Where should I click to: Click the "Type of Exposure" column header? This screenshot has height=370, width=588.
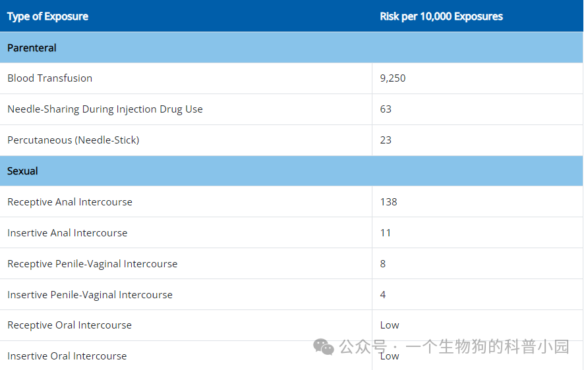pyautogui.click(x=47, y=16)
